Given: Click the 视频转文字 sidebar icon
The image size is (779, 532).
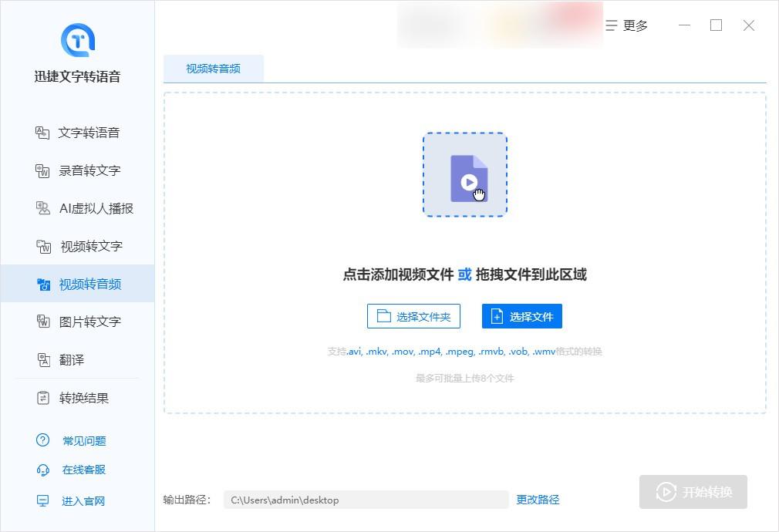Looking at the screenshot, I should (43, 247).
